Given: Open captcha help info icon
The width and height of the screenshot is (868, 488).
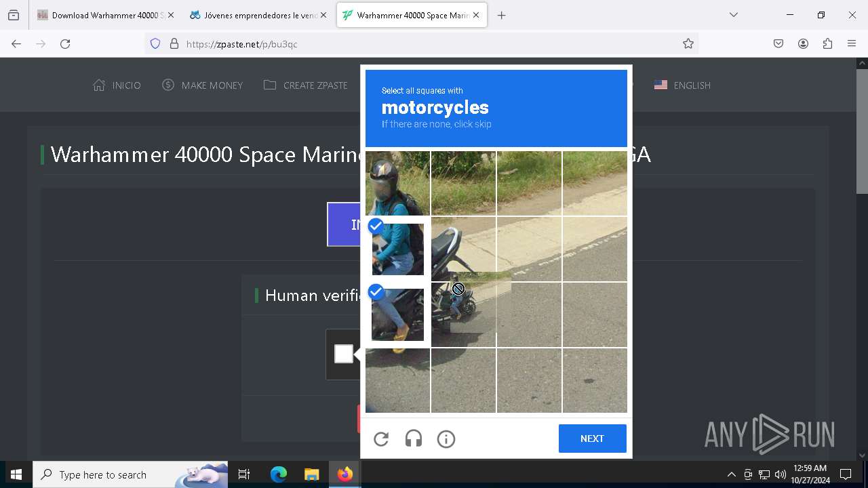Looking at the screenshot, I should pyautogui.click(x=446, y=439).
